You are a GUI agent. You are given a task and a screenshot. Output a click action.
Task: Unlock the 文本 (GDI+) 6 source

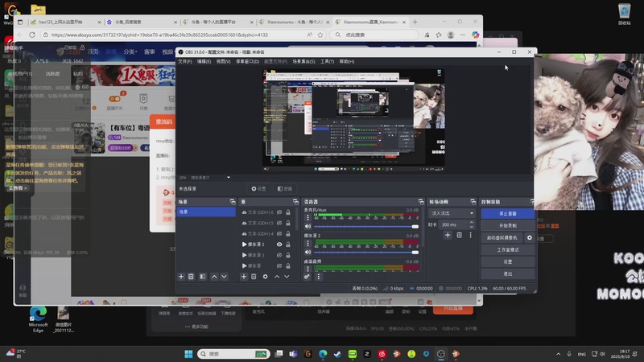pyautogui.click(x=288, y=212)
